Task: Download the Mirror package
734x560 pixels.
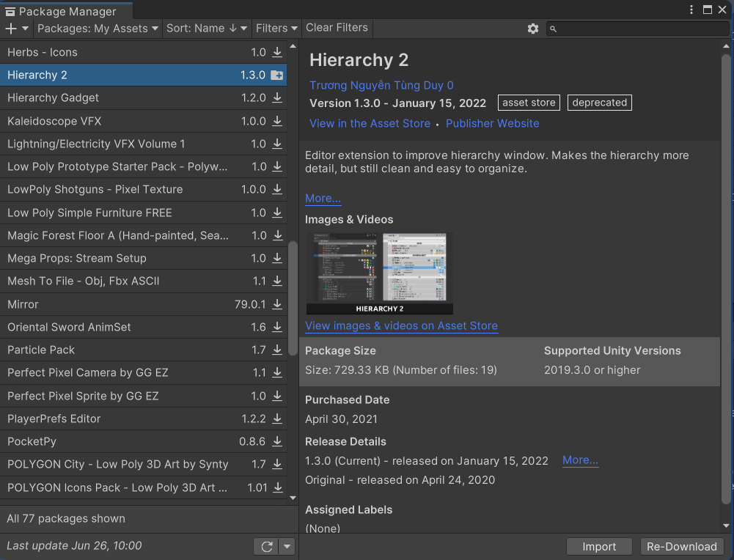Action: 277,304
